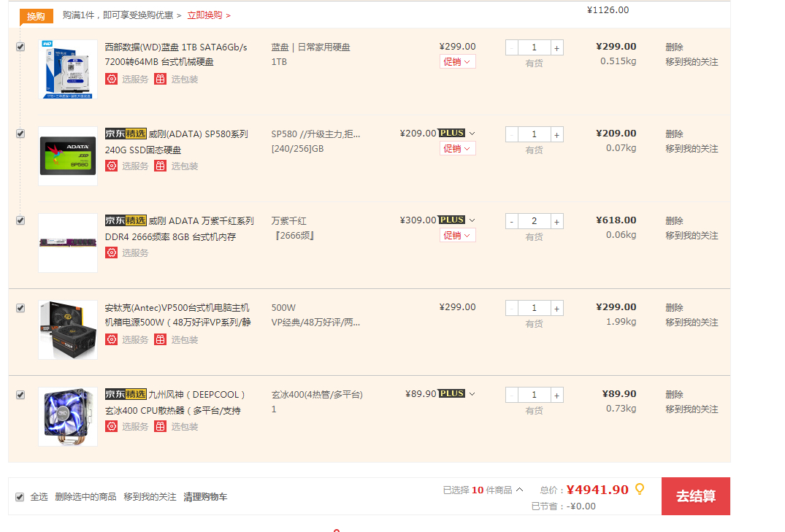This screenshot has width=785, height=532.
Task: Click service icon for Antec VP500 power supply
Action: [x=111, y=339]
